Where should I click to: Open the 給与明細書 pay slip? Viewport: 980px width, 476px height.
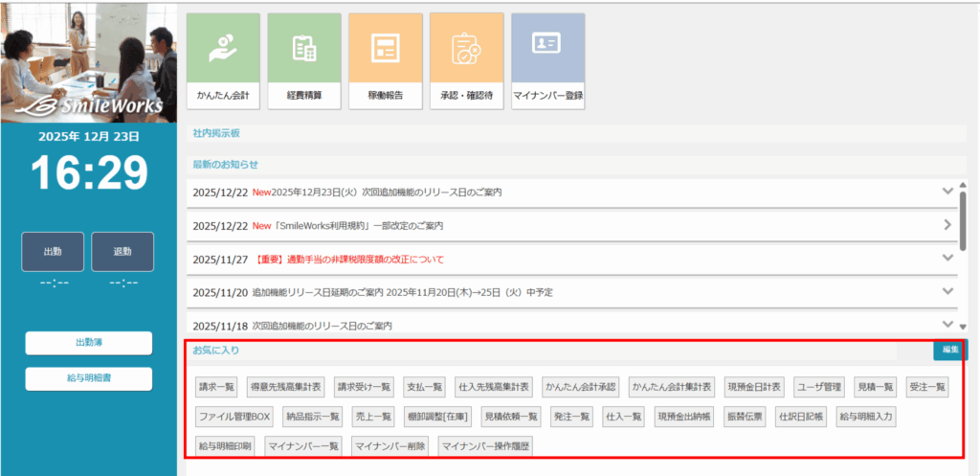point(89,378)
